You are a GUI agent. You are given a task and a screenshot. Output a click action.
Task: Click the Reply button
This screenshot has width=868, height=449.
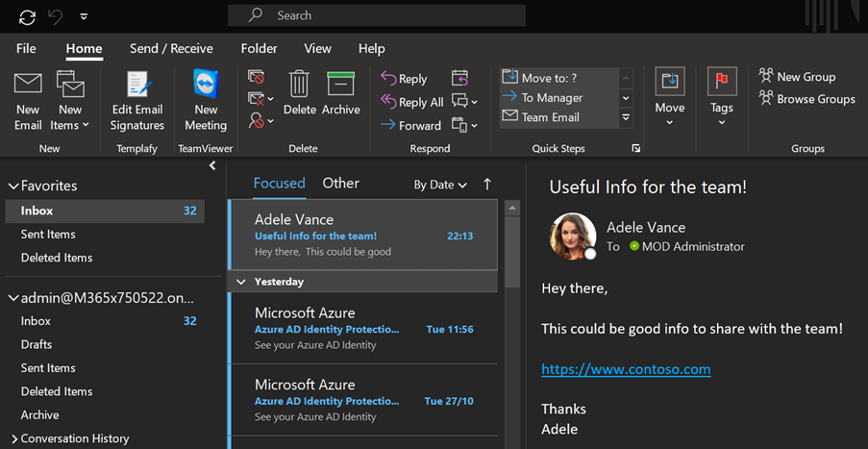pyautogui.click(x=404, y=79)
